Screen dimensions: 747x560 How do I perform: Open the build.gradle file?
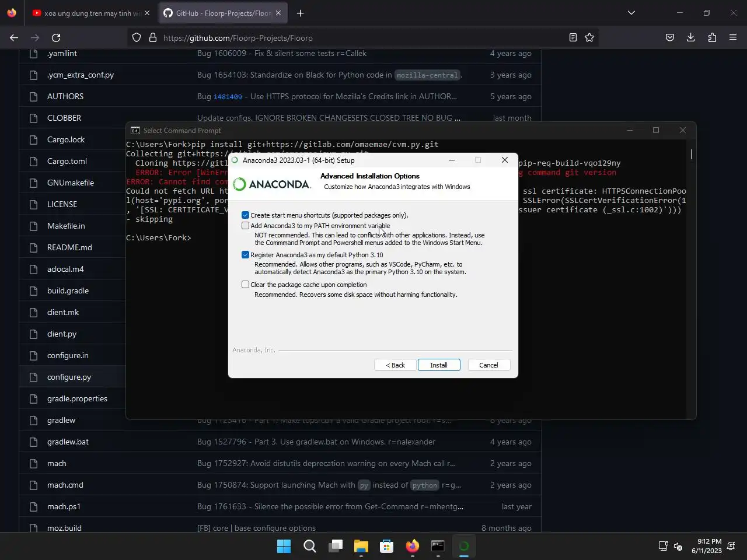point(68,290)
